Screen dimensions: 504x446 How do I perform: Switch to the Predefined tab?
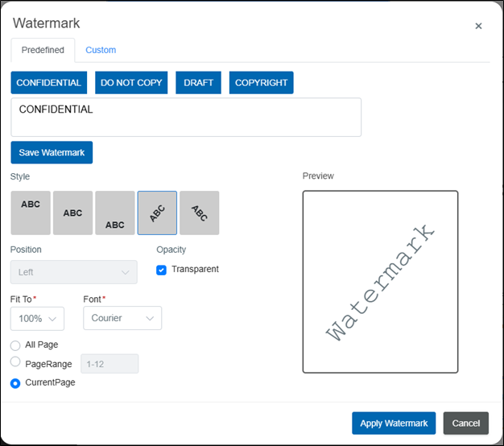tap(43, 50)
